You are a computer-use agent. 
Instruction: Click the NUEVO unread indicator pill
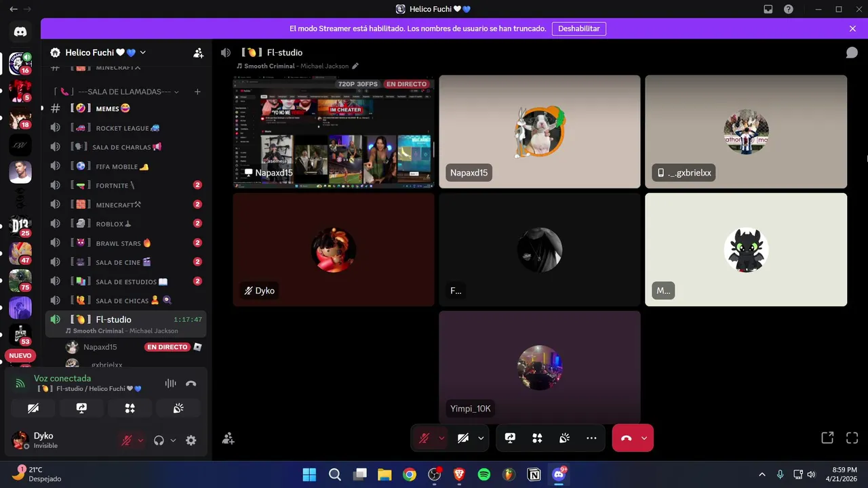coord(20,355)
